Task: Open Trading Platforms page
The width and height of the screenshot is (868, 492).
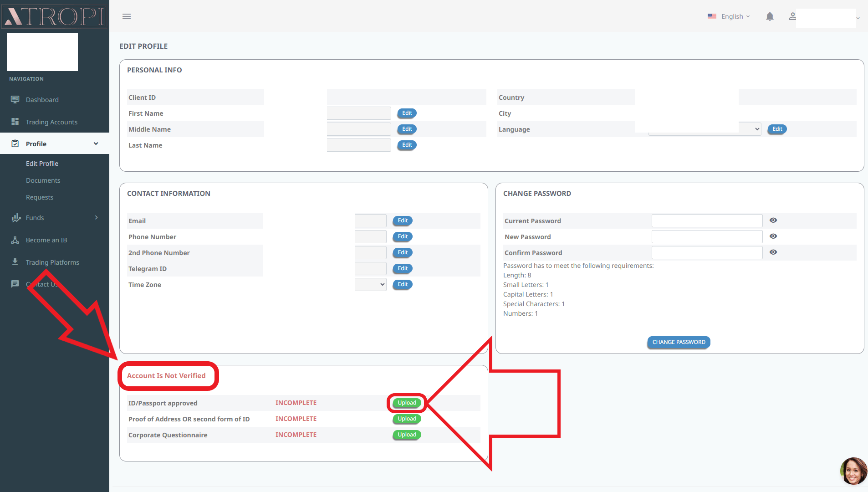Action: [52, 262]
